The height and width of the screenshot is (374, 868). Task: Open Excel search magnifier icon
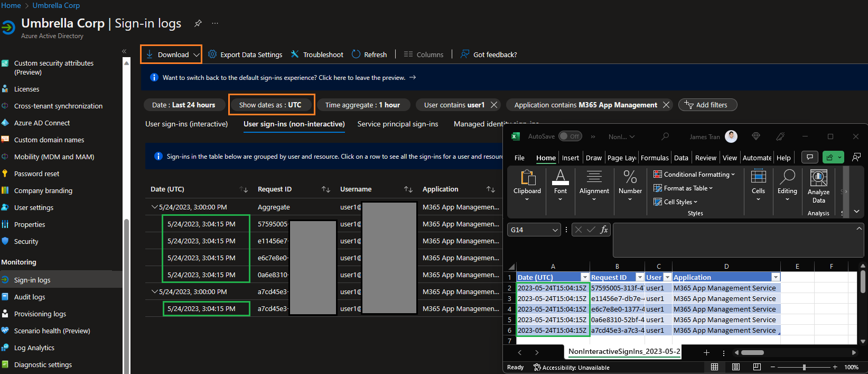click(665, 136)
